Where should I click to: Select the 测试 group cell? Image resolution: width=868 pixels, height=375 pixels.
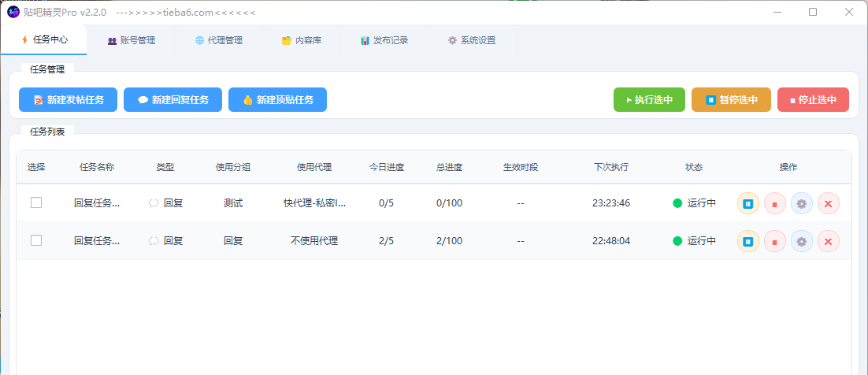(233, 203)
